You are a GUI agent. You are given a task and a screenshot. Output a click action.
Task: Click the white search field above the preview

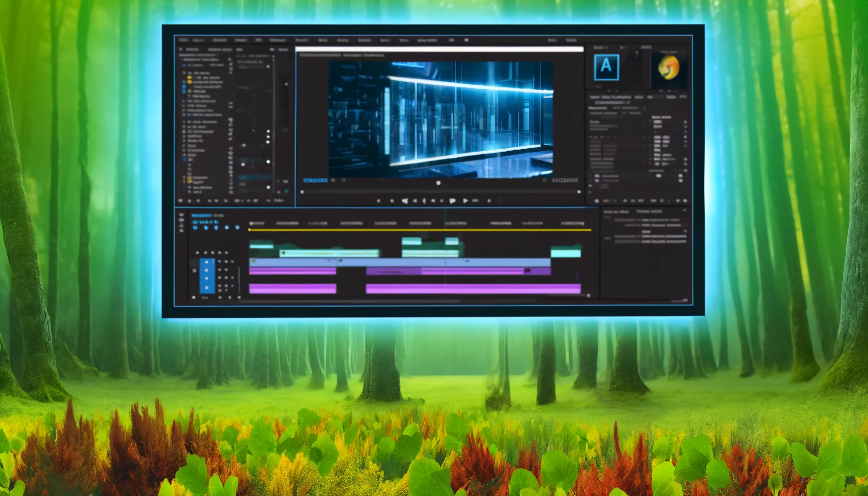(x=439, y=49)
